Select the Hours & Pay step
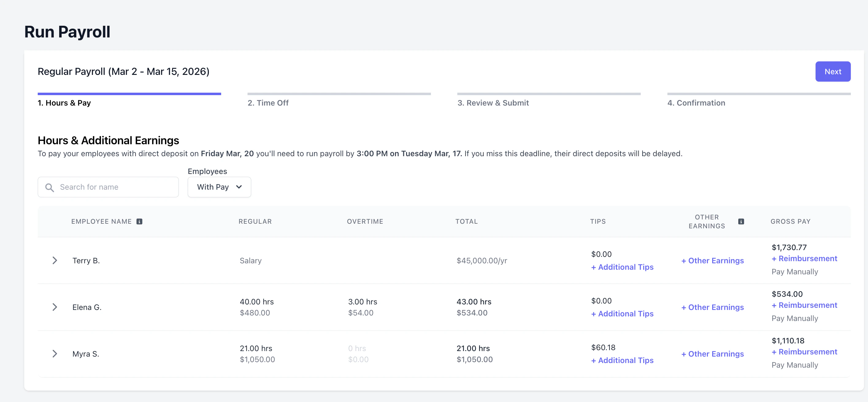868x402 pixels. tap(64, 103)
